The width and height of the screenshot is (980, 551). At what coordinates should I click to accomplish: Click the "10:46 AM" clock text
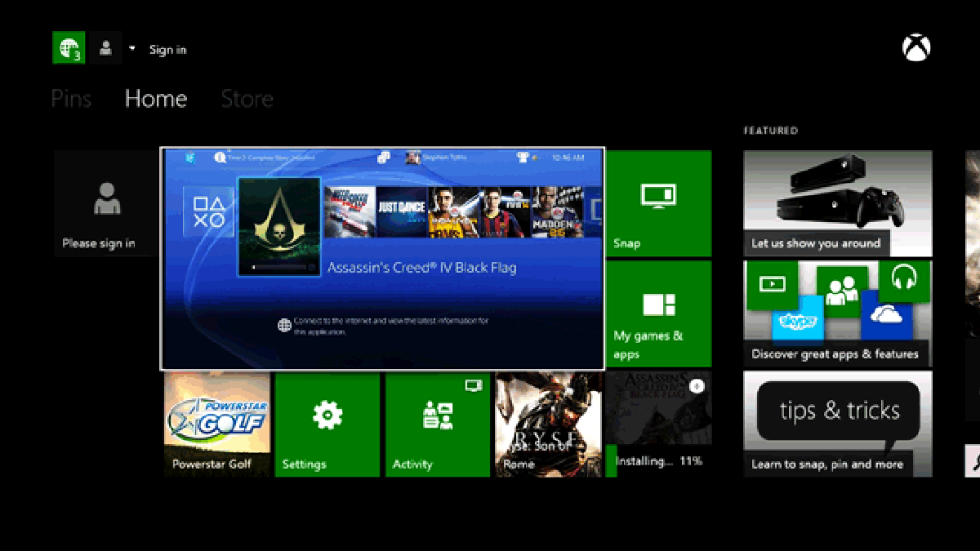click(568, 158)
